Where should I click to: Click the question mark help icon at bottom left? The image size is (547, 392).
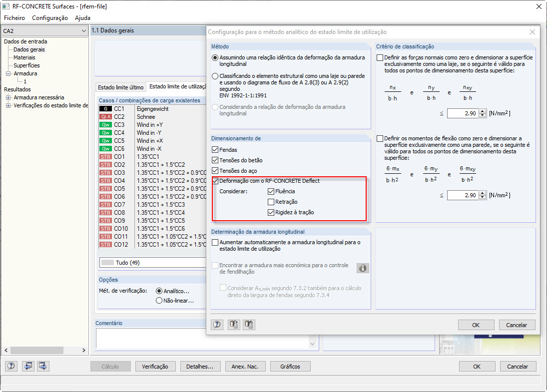[x=10, y=366]
